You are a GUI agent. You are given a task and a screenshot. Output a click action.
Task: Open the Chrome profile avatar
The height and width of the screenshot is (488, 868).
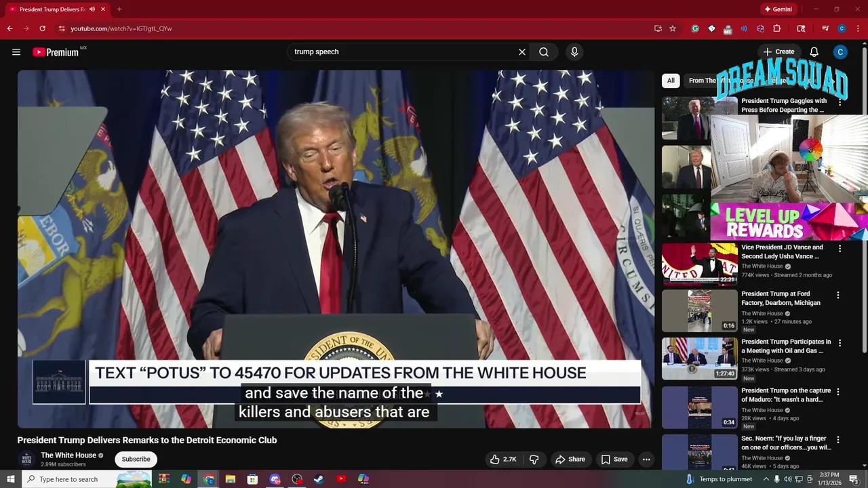coord(842,28)
